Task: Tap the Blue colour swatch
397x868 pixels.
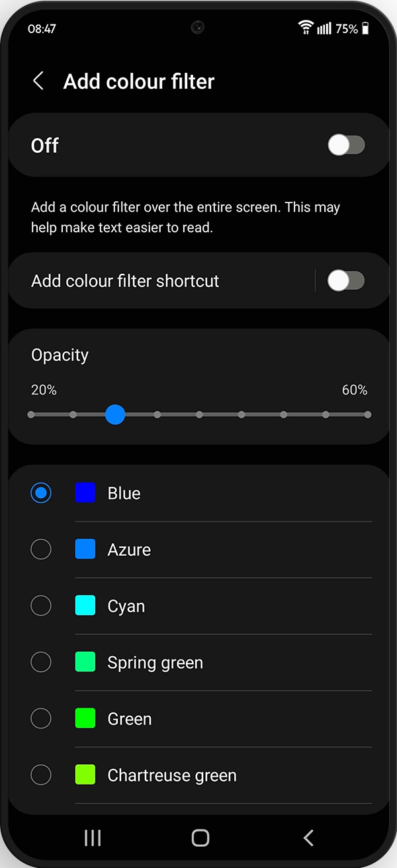Action: coord(85,492)
